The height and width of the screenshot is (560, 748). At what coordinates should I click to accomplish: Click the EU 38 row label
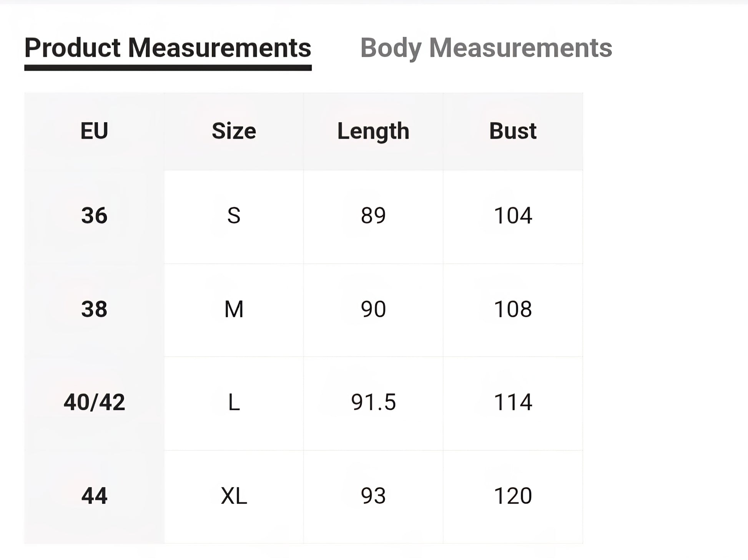[94, 309]
